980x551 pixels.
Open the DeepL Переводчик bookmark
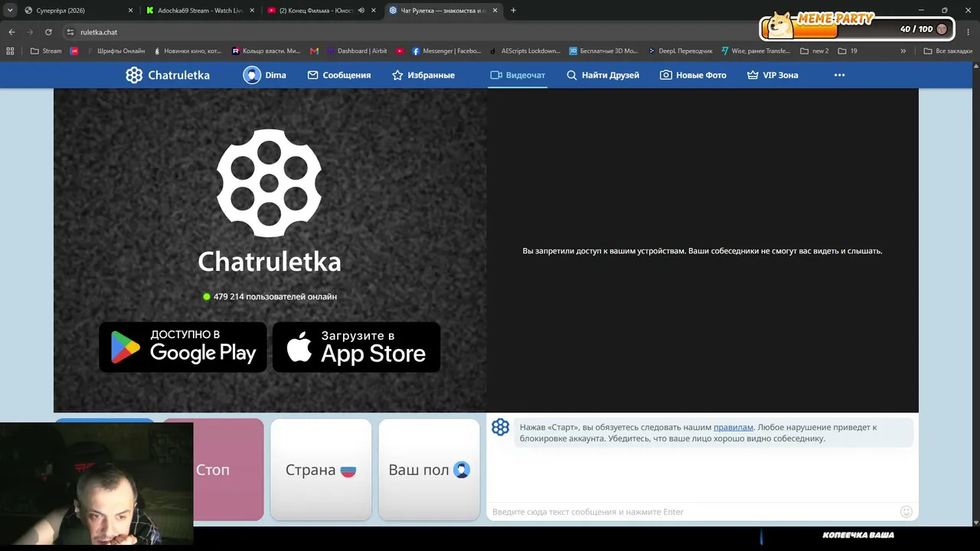coord(680,51)
